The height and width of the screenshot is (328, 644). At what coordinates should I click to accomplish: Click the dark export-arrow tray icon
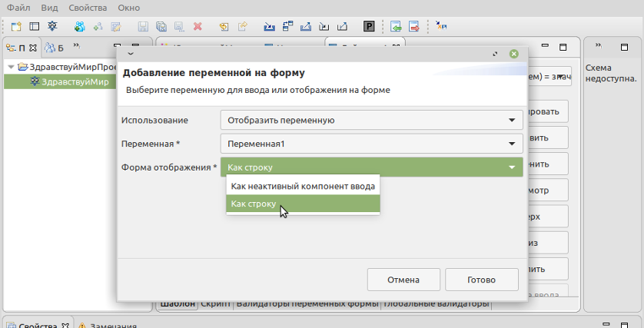(x=342, y=27)
